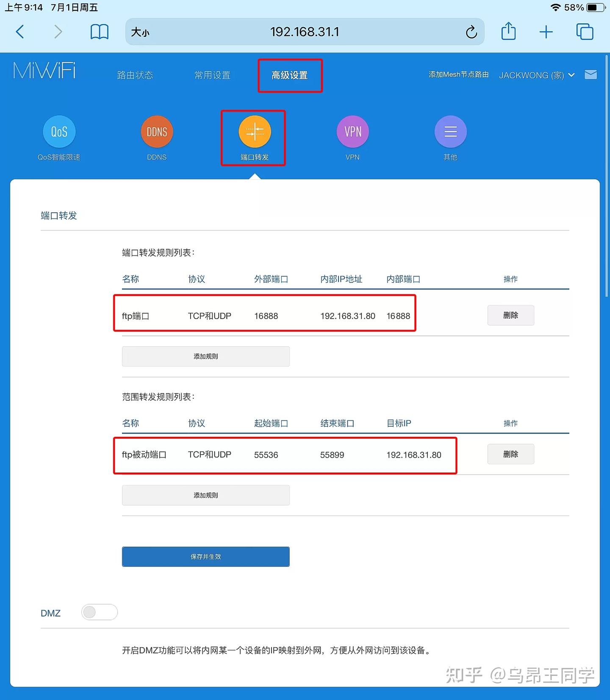Reload the page with refresh icon

pyautogui.click(x=471, y=32)
